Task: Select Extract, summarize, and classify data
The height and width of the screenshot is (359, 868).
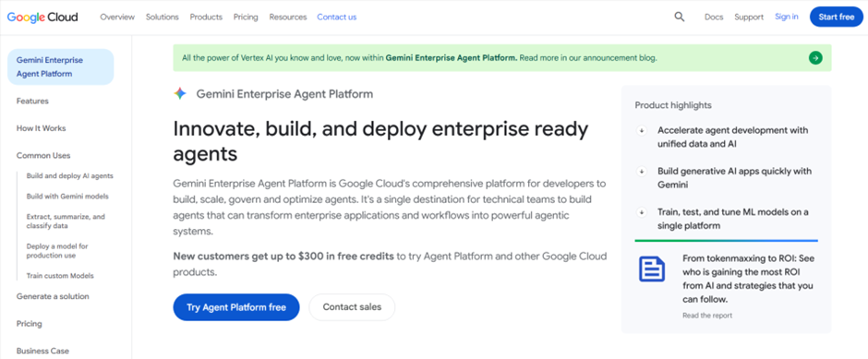Action: tap(66, 221)
